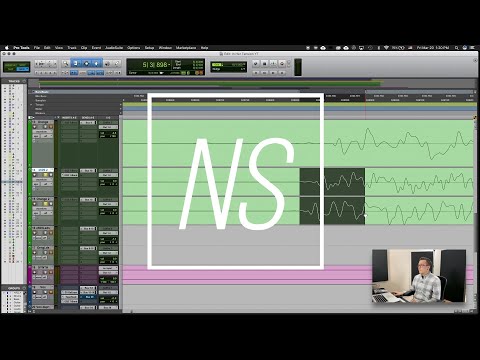Click plus button on Tempo ruler

click(121, 104)
